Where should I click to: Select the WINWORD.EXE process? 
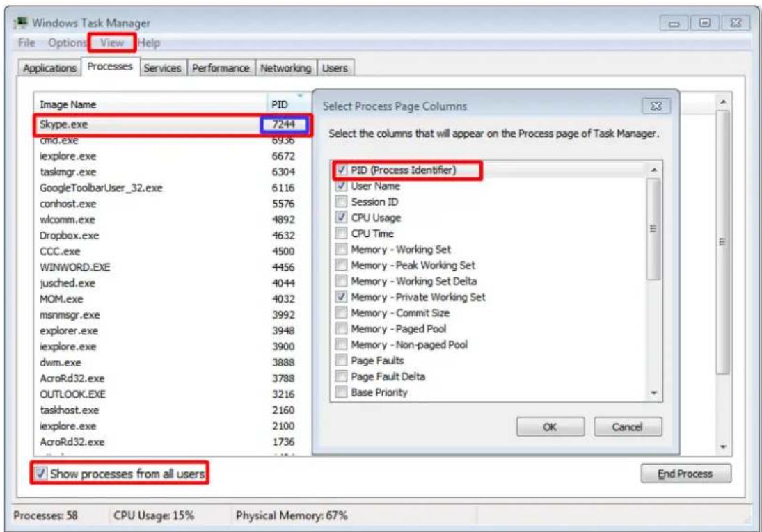click(x=173, y=267)
